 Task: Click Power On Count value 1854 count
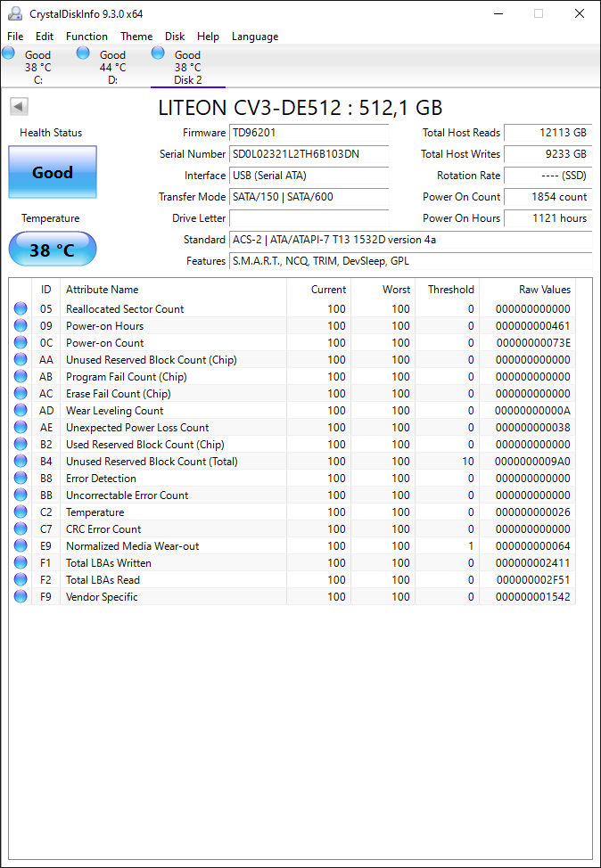tap(548, 197)
